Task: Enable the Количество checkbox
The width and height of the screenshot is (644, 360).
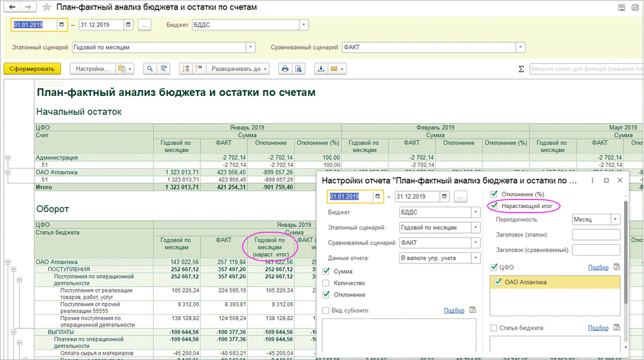Action: [327, 283]
